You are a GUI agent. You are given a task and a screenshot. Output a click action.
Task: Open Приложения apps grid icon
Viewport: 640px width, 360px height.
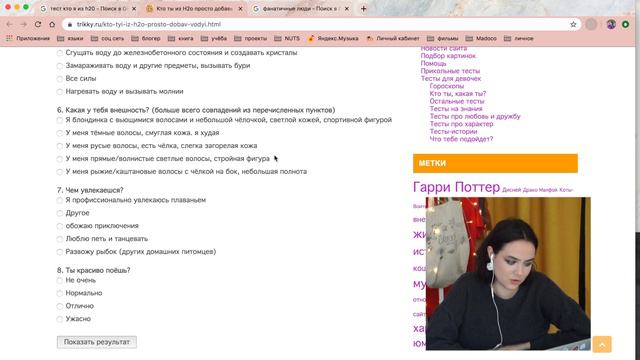click(x=9, y=38)
